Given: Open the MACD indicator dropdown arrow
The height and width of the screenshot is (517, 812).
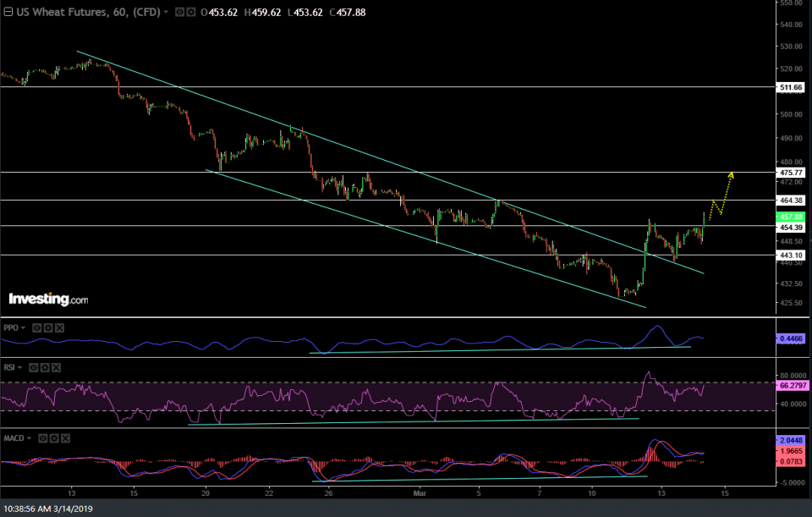Looking at the screenshot, I should (x=30, y=438).
